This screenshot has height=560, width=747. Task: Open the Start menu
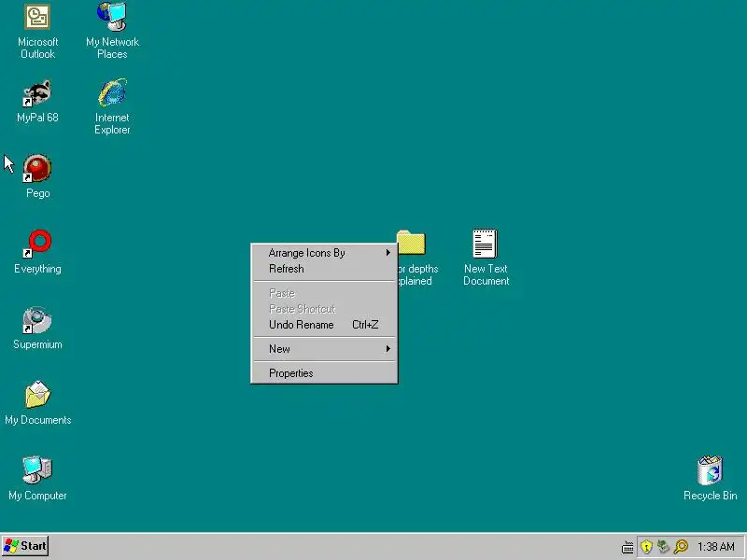click(25, 546)
